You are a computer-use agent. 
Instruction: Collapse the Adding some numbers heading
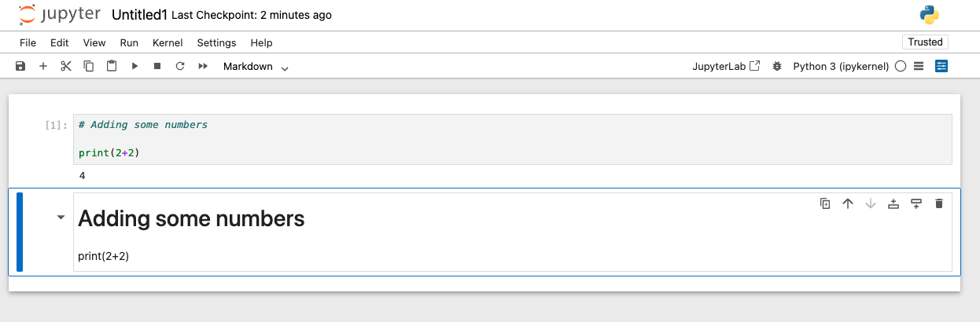[x=61, y=218]
